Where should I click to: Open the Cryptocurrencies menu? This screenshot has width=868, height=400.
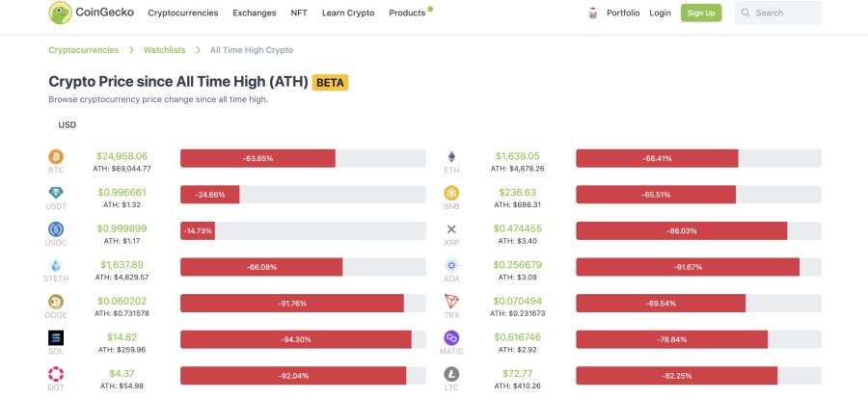[183, 13]
